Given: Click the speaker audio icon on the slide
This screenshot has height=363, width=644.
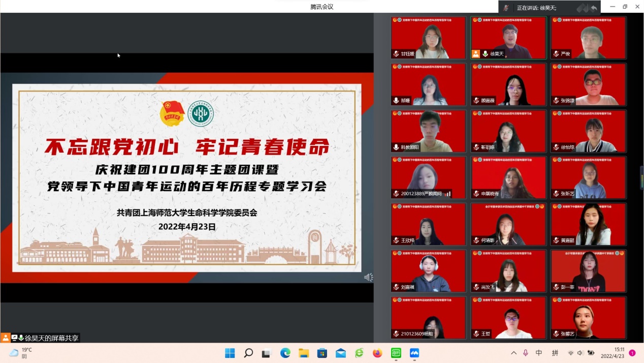Looking at the screenshot, I should (x=369, y=277).
